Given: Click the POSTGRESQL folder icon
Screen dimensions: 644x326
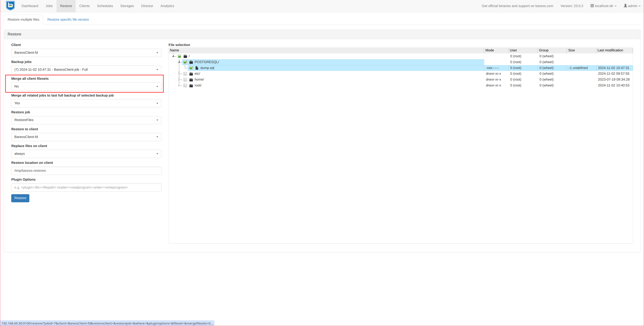Looking at the screenshot, I should (191, 62).
